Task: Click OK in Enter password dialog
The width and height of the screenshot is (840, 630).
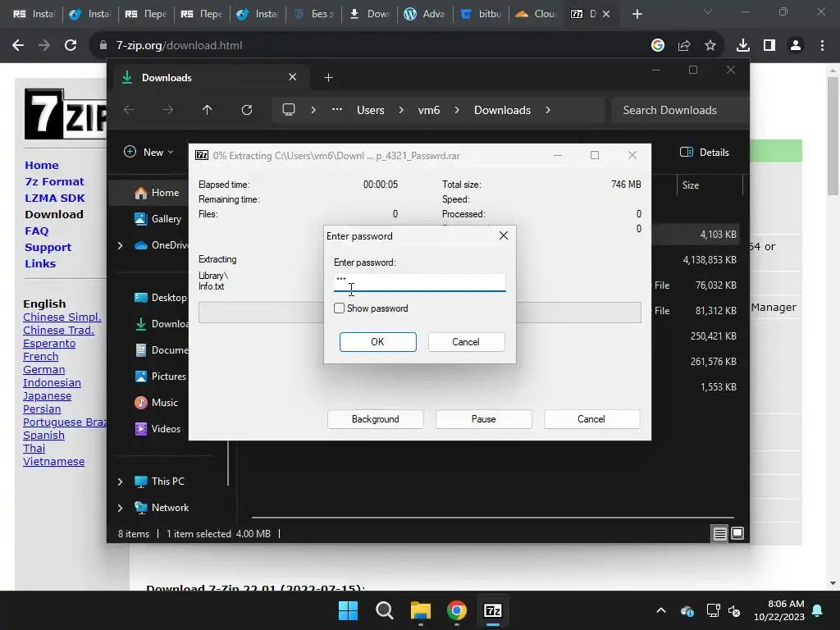Action: [x=377, y=342]
